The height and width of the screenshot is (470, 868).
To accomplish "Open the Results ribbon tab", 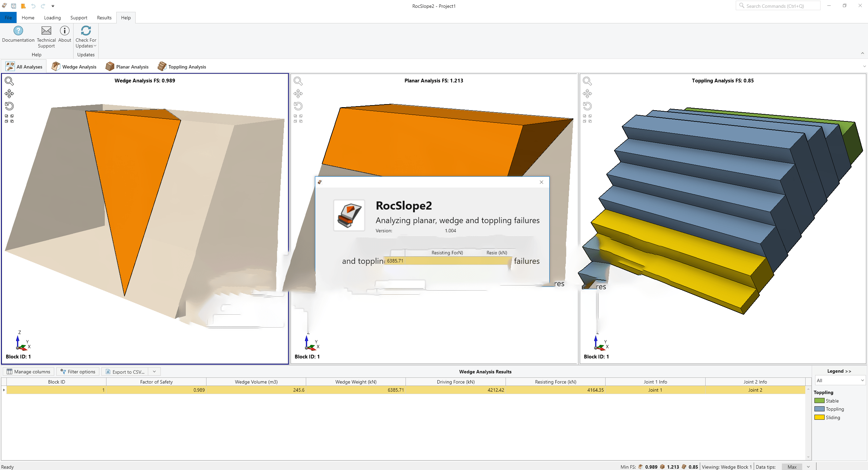I will point(104,18).
